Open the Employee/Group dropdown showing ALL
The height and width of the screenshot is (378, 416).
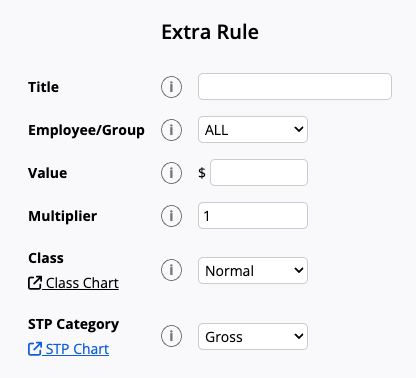click(x=253, y=130)
